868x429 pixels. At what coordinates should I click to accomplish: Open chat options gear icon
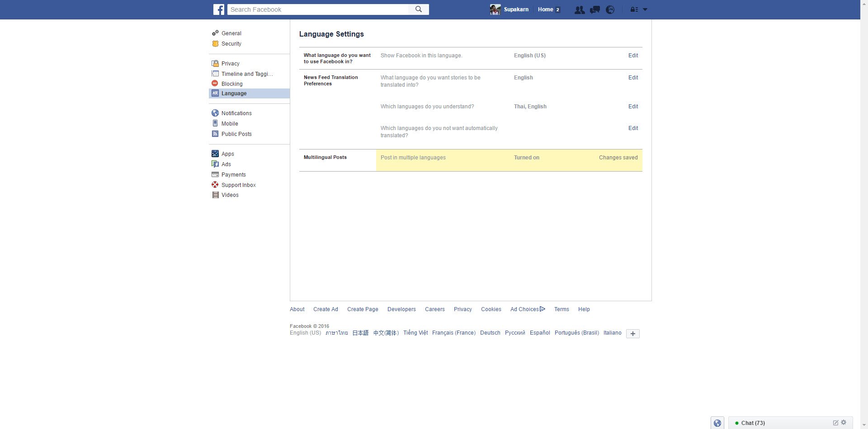point(844,423)
